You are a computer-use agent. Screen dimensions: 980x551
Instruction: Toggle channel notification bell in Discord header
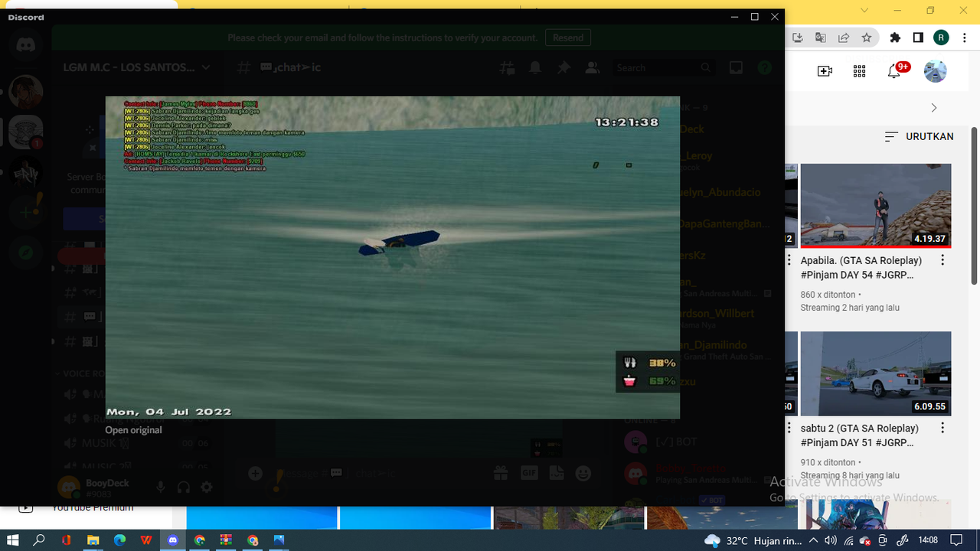pos(535,67)
